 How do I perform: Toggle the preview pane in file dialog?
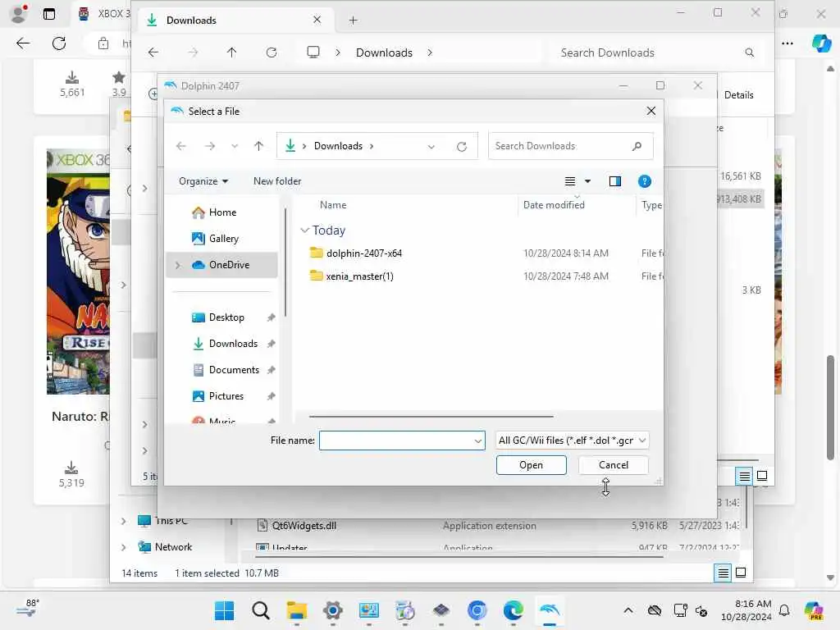click(x=615, y=181)
